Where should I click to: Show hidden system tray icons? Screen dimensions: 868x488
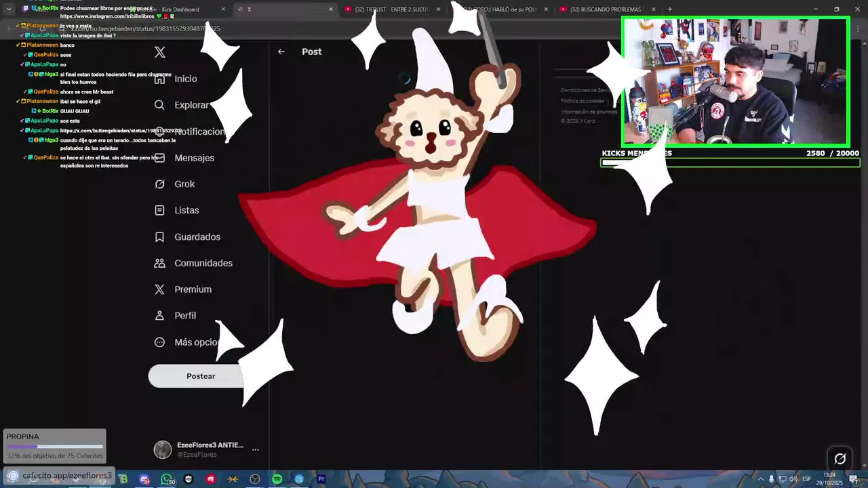point(760,479)
